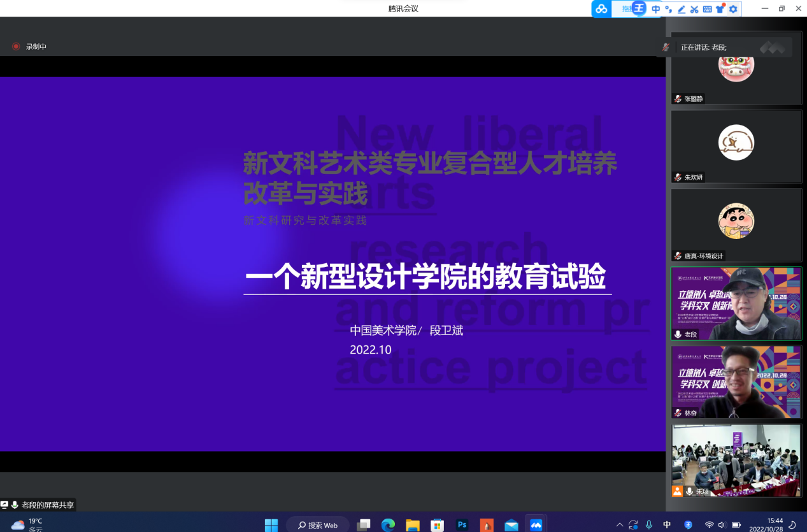807x532 pixels.
Task: Toggle the taskbar microphone indicator
Action: tap(649, 525)
